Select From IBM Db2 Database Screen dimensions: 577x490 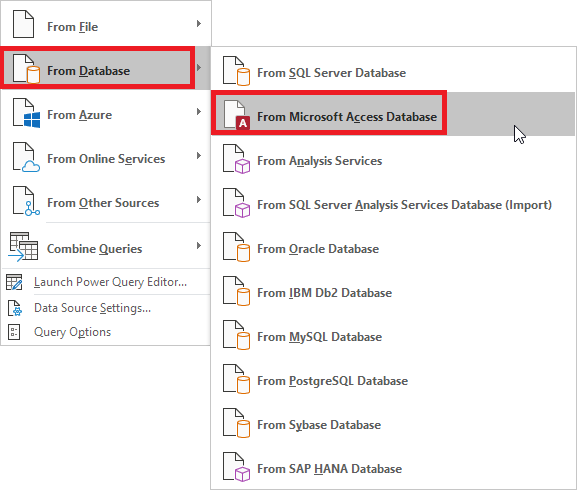[393, 291]
